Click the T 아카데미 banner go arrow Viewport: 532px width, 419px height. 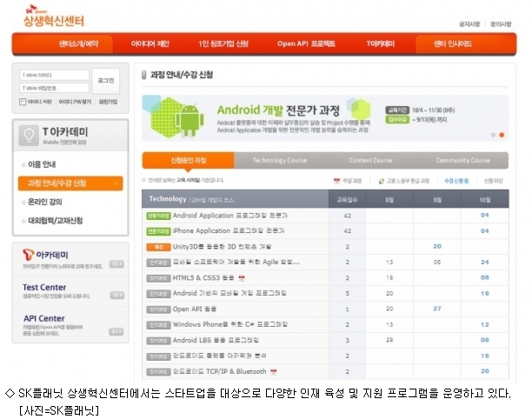point(116,264)
